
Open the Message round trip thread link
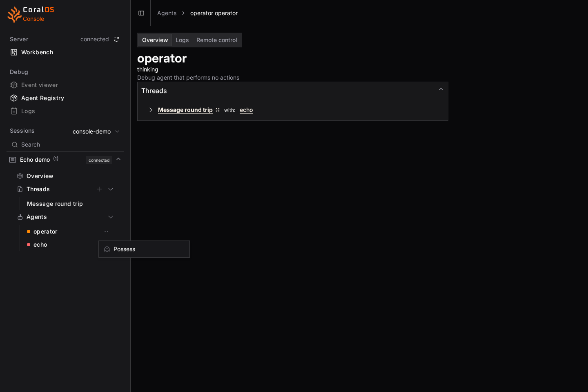pos(185,110)
